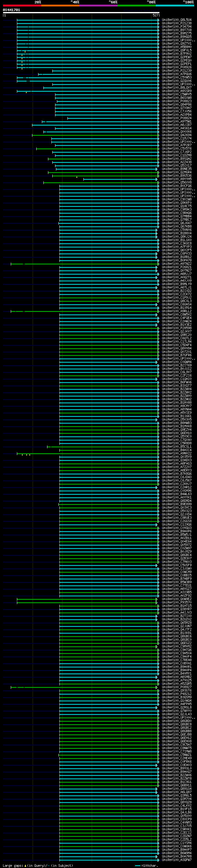Select hit label UniRef100_A7Z207
The image size is (197, 868).
point(177,467)
